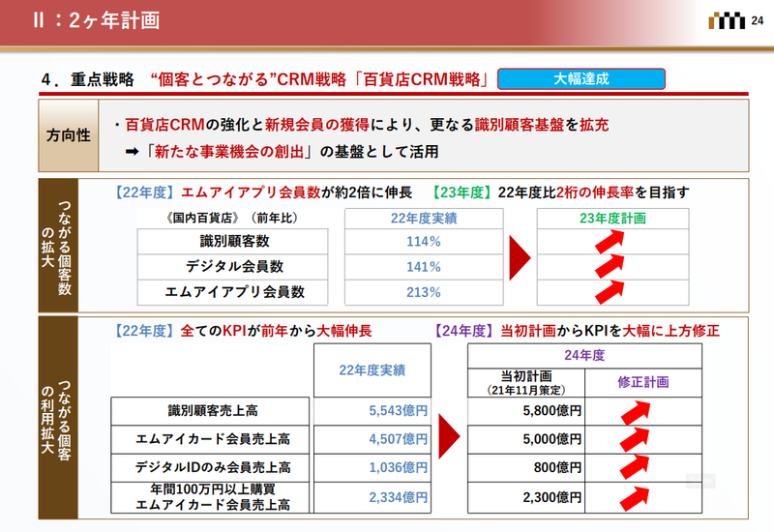Select the エムアイアプリ会員数 row label
Image resolution: width=774 pixels, height=532 pixels.
pos(234,292)
